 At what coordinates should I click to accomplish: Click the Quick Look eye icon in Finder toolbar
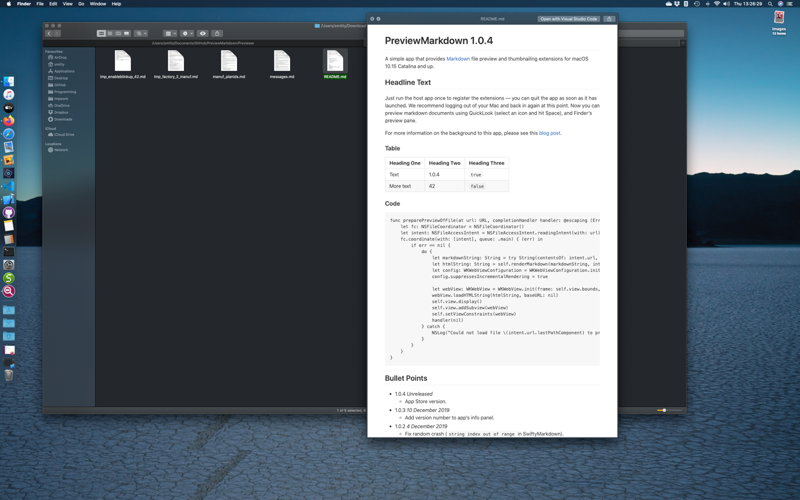click(203, 33)
